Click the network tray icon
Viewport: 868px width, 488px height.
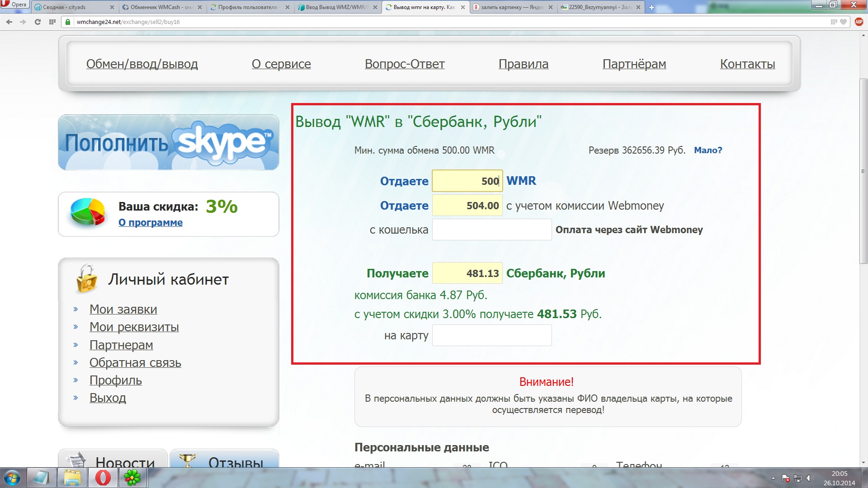[798, 478]
